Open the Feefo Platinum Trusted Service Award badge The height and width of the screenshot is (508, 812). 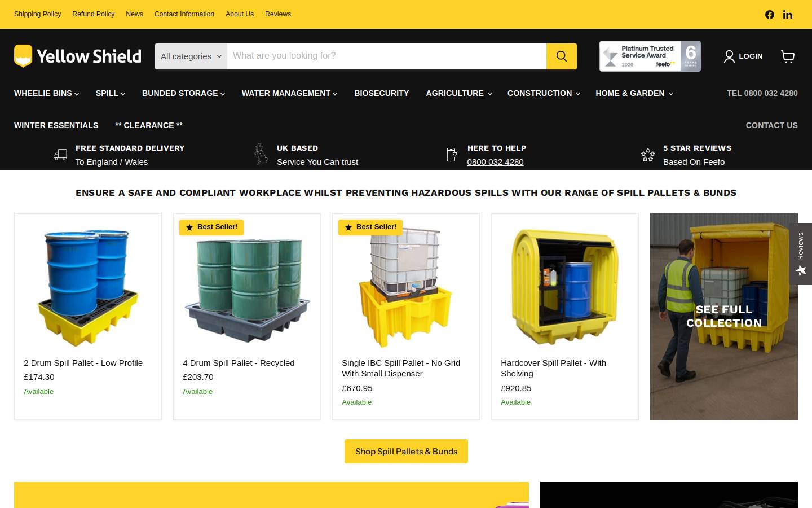click(650, 56)
